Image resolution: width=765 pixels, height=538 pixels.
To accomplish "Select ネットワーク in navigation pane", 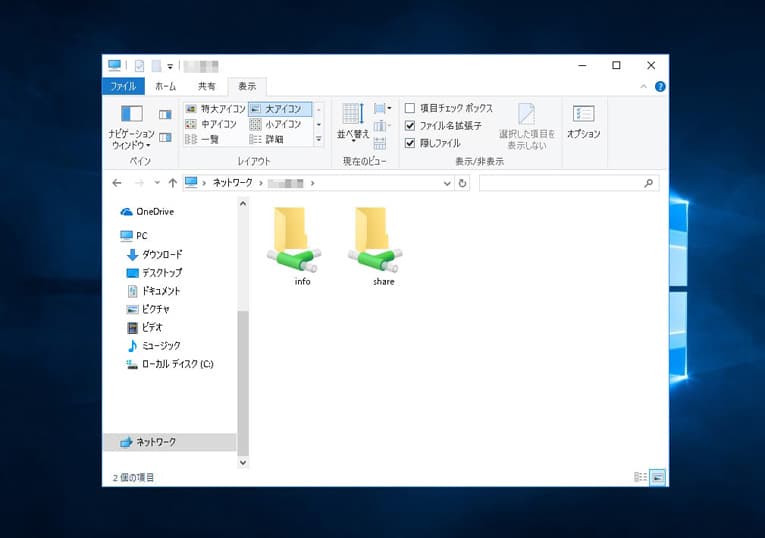I will (x=155, y=441).
